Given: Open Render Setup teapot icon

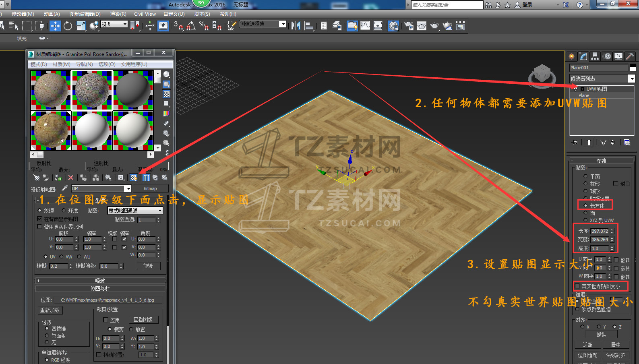Looking at the screenshot, I should click(x=409, y=26).
